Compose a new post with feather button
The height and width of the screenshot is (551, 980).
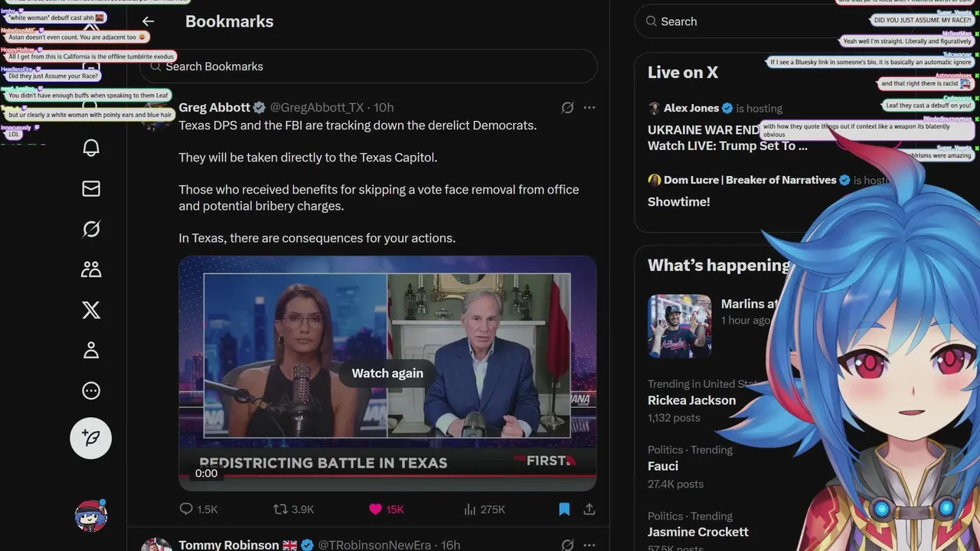(91, 439)
